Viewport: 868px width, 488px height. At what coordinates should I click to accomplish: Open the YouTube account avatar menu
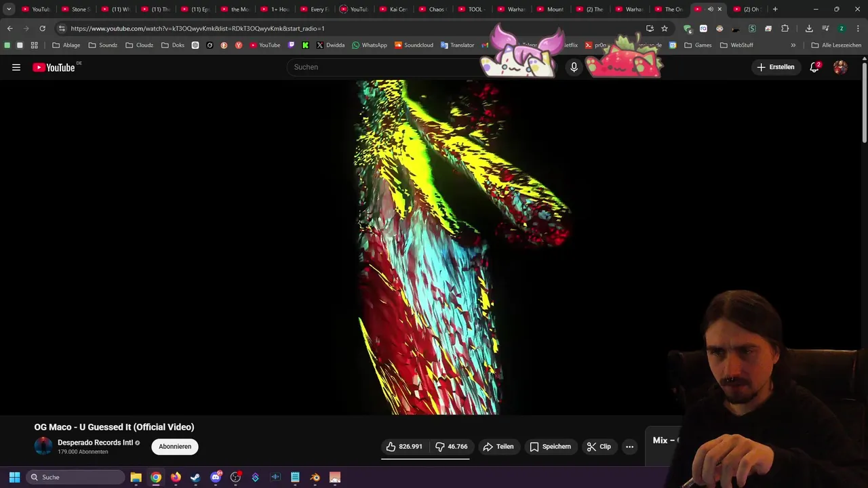[840, 67]
